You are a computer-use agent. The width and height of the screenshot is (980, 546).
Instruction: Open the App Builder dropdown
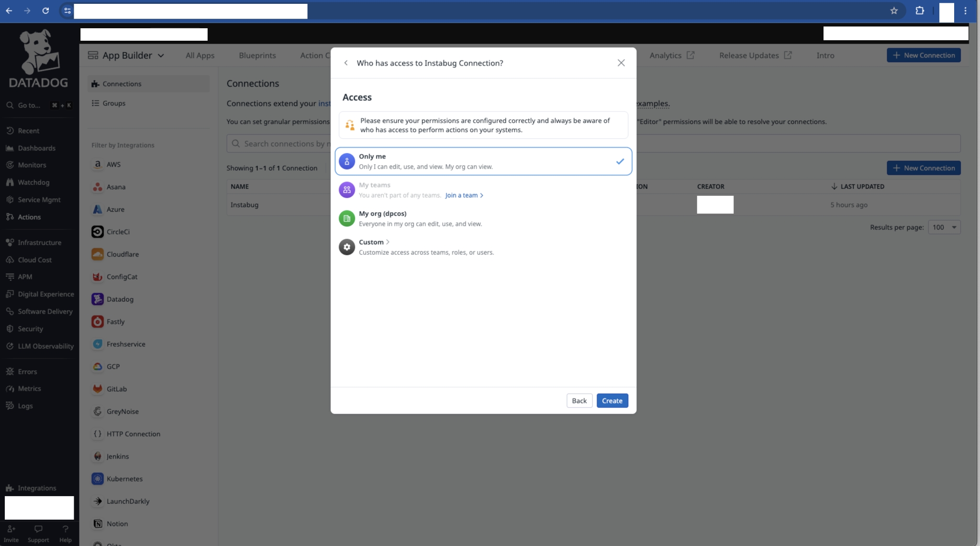[x=127, y=56]
